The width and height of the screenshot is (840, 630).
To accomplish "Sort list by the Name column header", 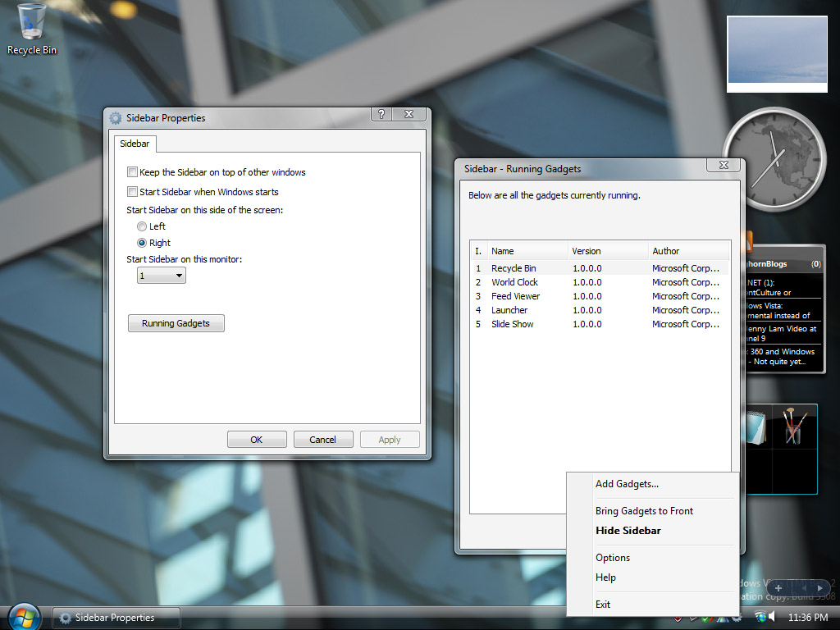I will click(x=527, y=251).
